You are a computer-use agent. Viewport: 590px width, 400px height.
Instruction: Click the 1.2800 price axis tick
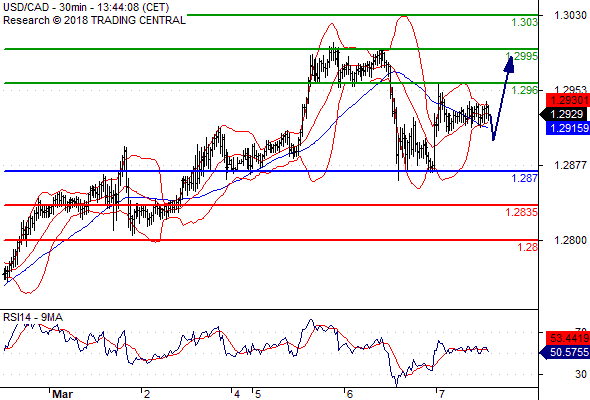tap(570, 240)
